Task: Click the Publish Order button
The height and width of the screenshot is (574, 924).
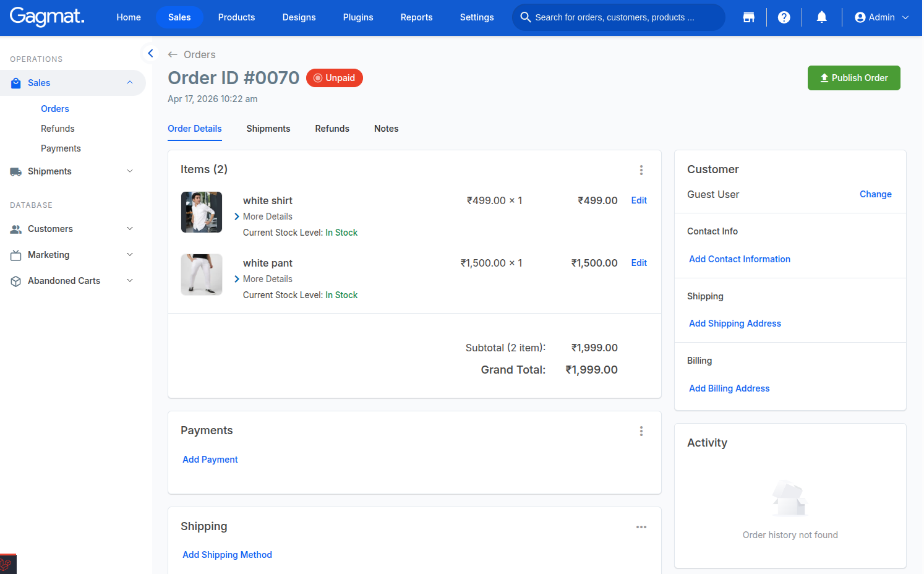Action: click(853, 78)
